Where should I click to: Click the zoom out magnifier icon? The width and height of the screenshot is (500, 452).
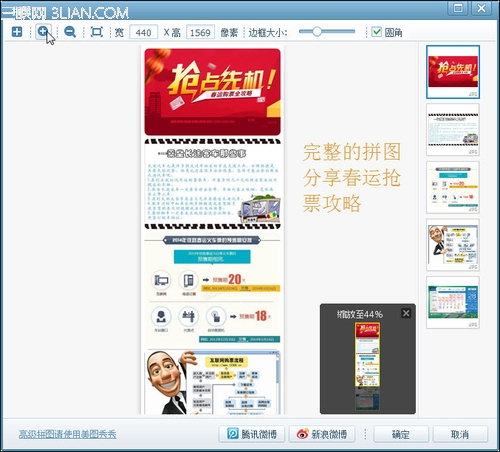70,32
